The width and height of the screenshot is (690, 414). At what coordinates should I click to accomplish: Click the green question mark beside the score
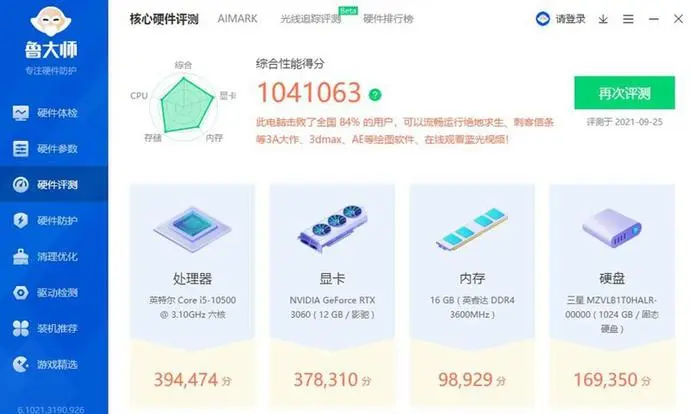[375, 95]
